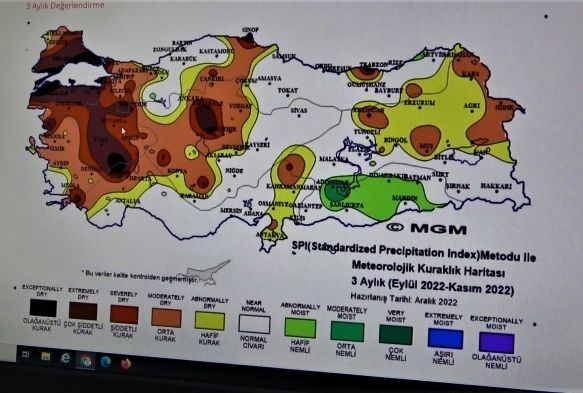Click the Sivas label on the map
This screenshot has width=583, height=393.
pos(299,111)
